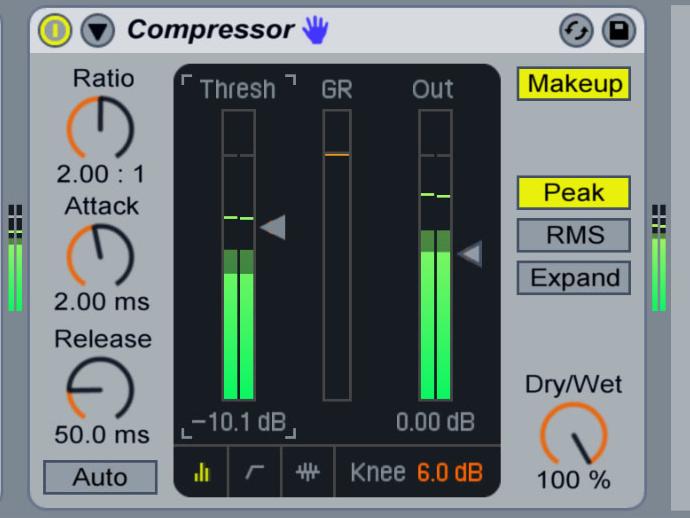Click the Dry/Wet knob
The height and width of the screenshot is (518, 690).
[573, 434]
